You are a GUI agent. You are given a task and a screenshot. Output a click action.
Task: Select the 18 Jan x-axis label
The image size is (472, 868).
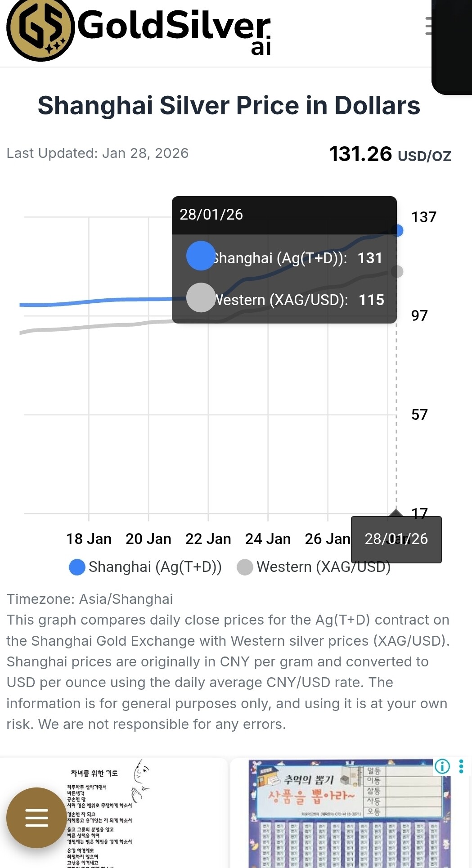point(89,539)
